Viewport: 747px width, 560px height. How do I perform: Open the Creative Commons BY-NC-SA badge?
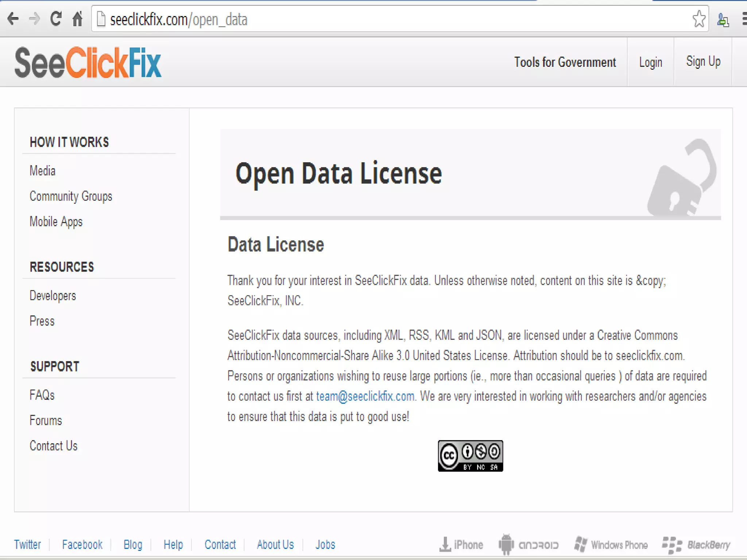470,456
